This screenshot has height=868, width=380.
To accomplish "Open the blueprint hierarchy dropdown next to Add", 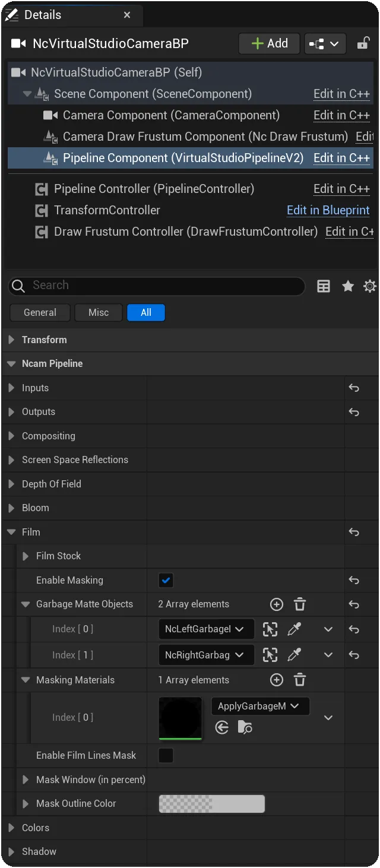I will (x=325, y=43).
